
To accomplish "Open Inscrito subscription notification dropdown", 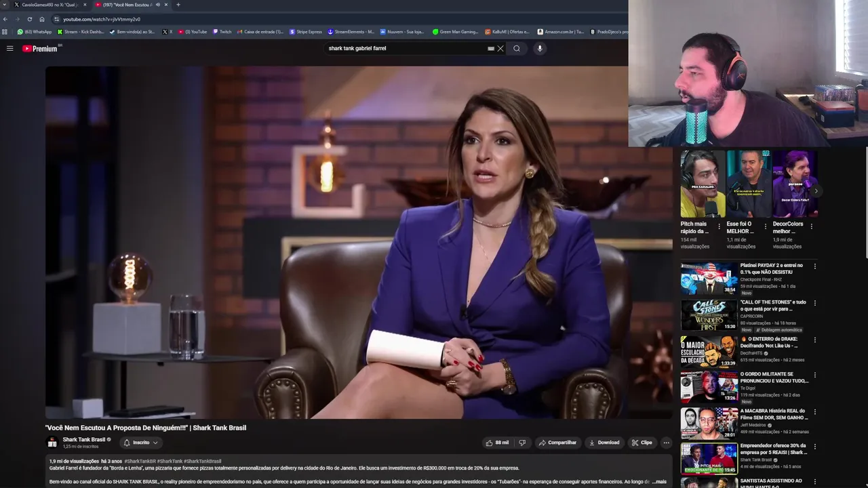I will point(140,443).
